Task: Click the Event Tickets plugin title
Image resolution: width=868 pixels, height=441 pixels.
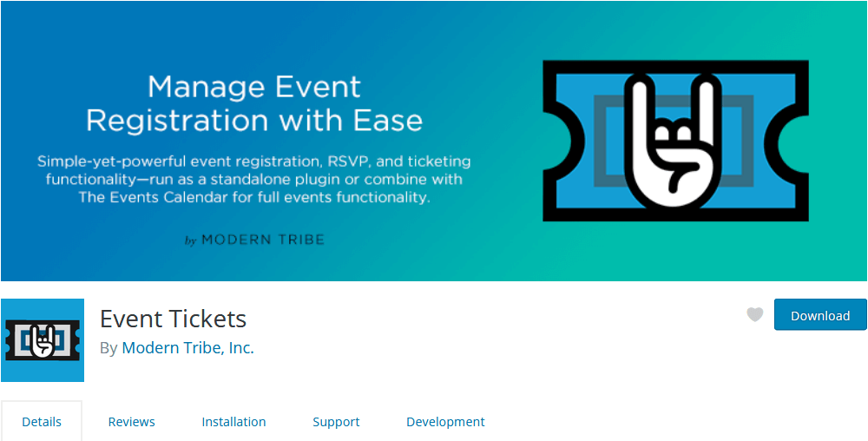Action: coord(174,319)
